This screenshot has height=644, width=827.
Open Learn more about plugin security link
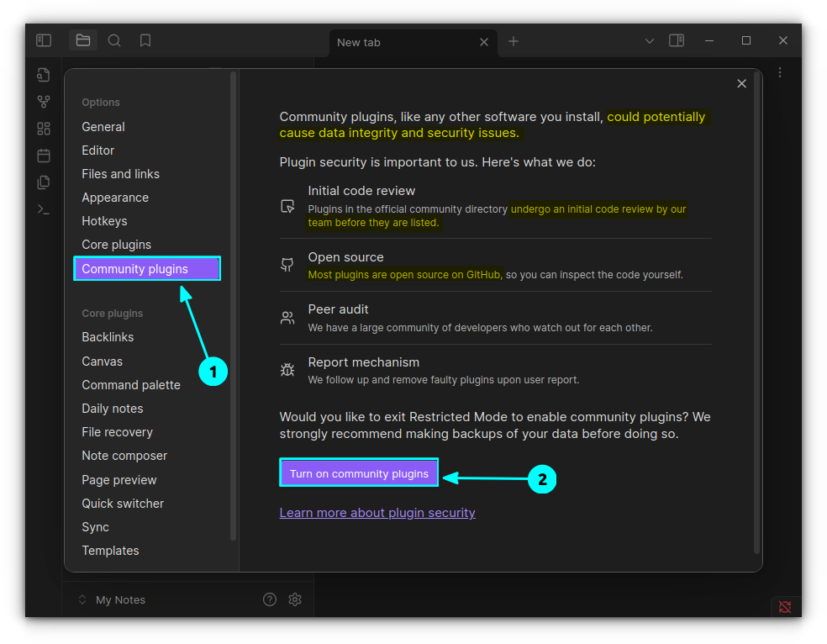tap(377, 513)
